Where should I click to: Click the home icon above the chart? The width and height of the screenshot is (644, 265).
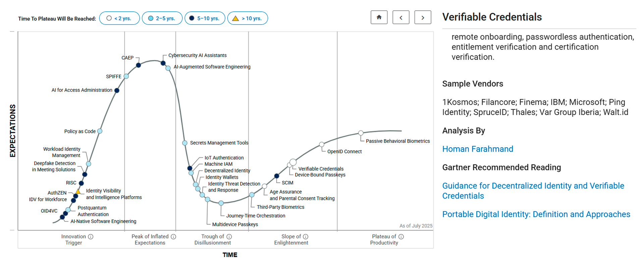click(x=379, y=17)
